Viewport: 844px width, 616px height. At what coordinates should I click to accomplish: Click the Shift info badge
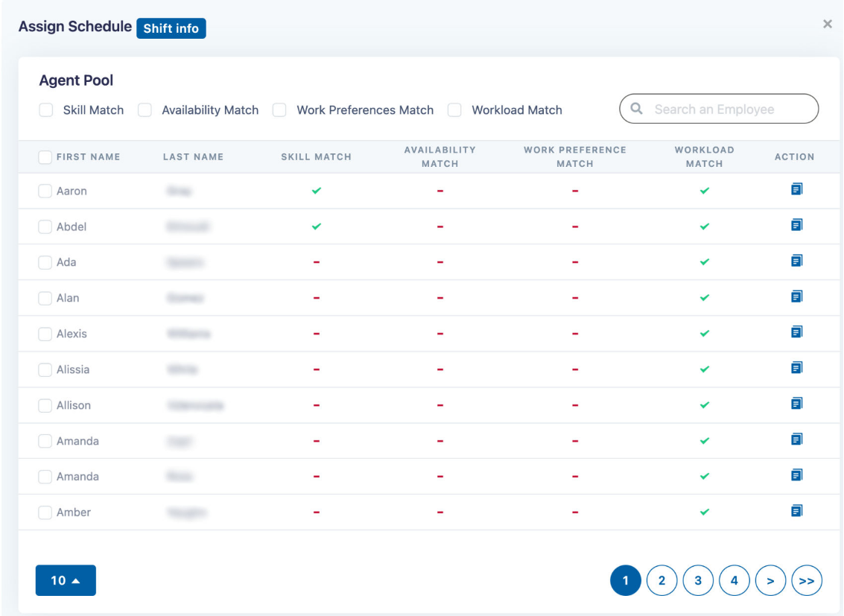[x=171, y=28]
